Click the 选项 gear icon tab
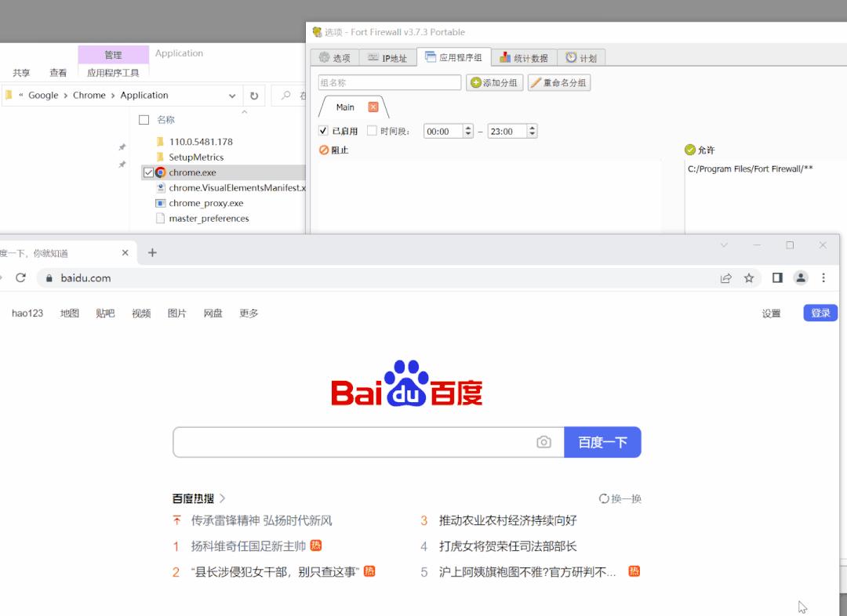This screenshot has height=616, width=847. tap(325, 56)
